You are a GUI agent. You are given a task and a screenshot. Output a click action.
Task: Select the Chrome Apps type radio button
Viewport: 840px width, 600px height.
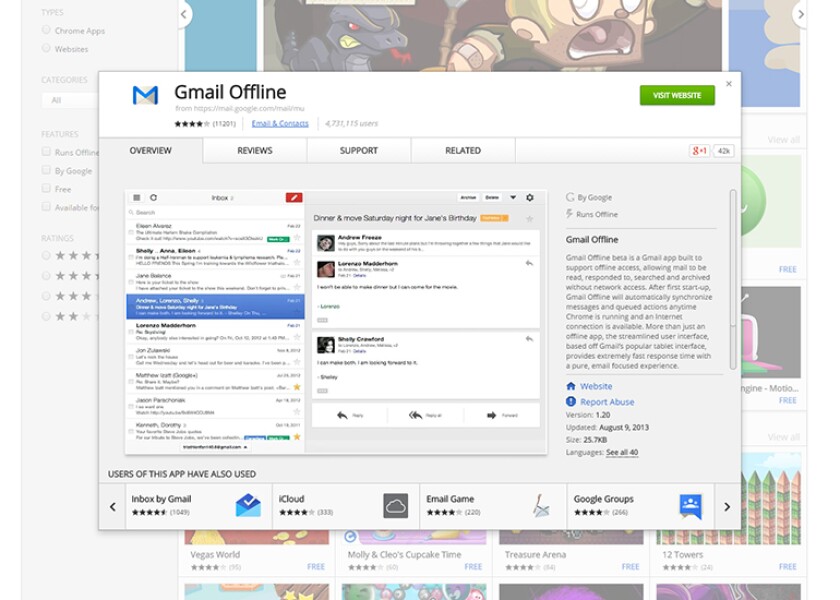46,30
